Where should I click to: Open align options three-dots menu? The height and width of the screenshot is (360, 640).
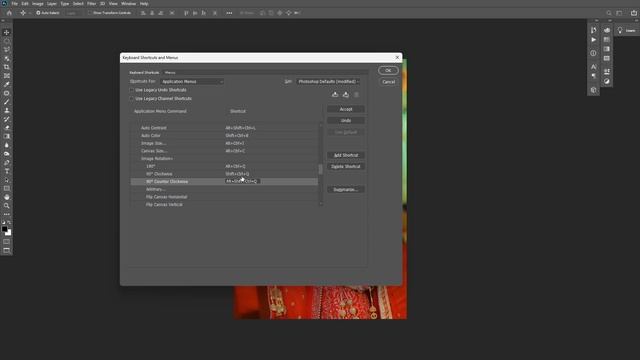229,13
